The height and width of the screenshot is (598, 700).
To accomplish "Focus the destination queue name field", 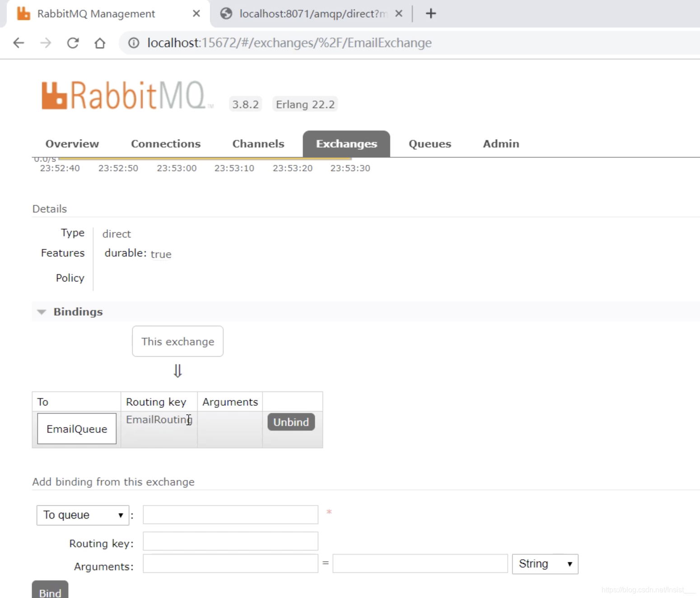I will (230, 514).
